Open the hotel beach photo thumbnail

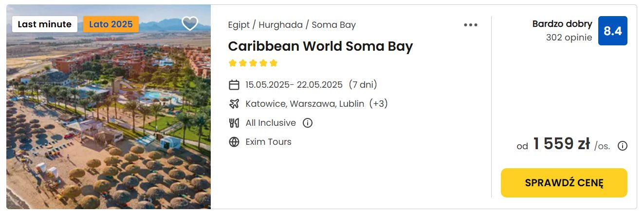click(108, 127)
